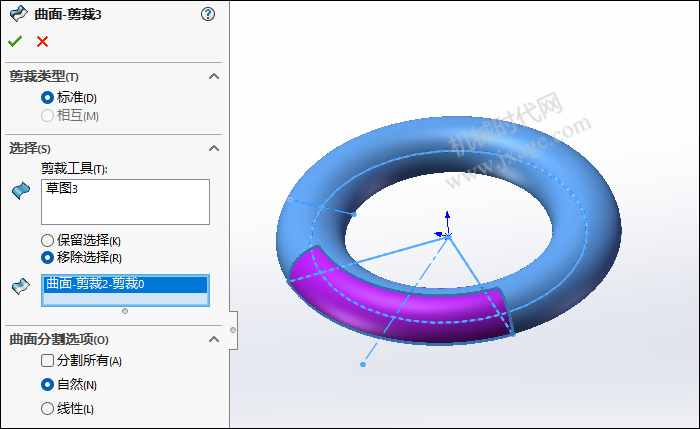Click the surface icon beside the 曲面-剪裁2-剪裁0 list

[x=21, y=286]
